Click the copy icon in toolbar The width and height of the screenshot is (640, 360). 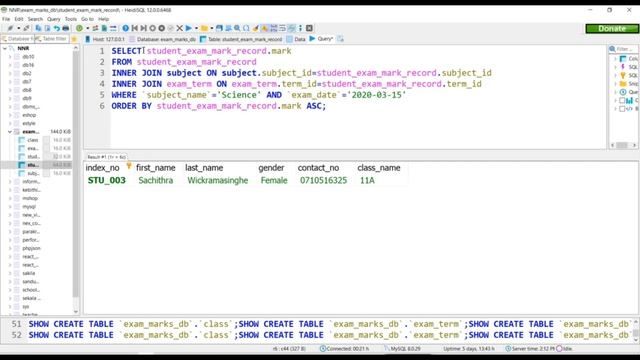point(38,28)
